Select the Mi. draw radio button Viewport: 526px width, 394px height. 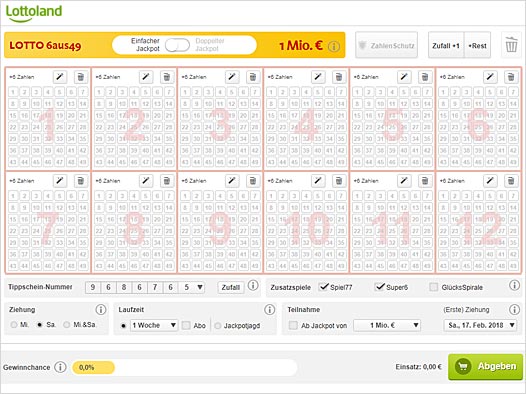pos(14,325)
